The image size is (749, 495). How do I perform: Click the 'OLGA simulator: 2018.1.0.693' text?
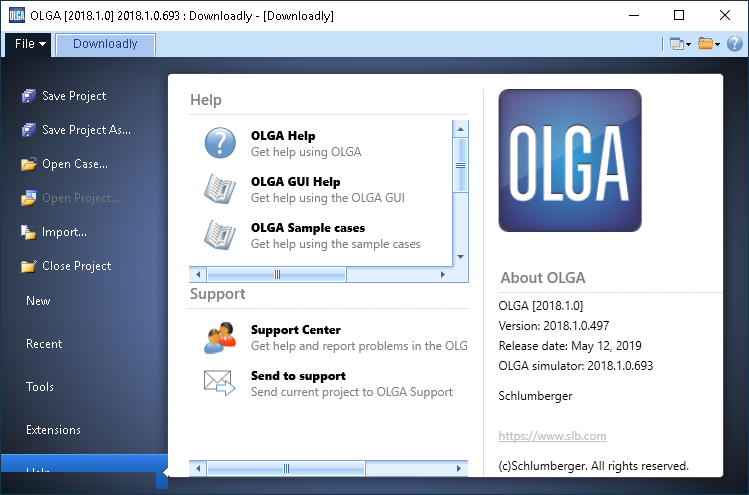pyautogui.click(x=576, y=366)
